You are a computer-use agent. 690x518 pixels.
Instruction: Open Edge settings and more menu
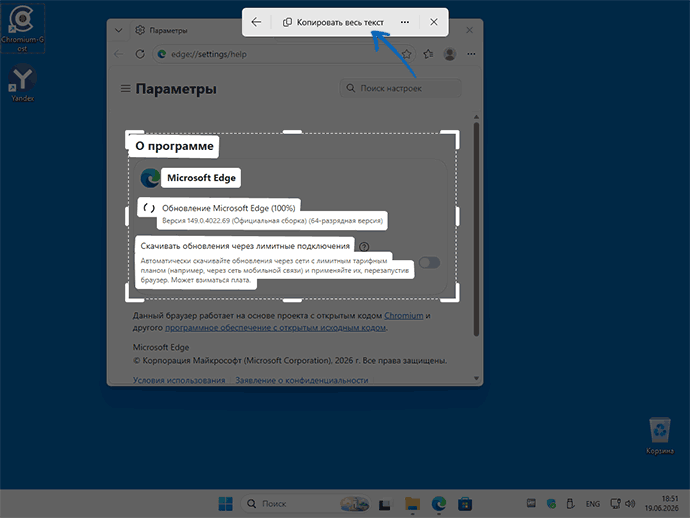coord(471,54)
